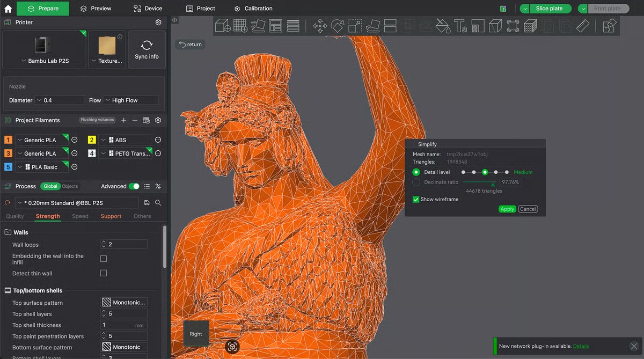The image size is (644, 359).
Task: Enable the Detect thin wall checkbox
Action: click(104, 273)
